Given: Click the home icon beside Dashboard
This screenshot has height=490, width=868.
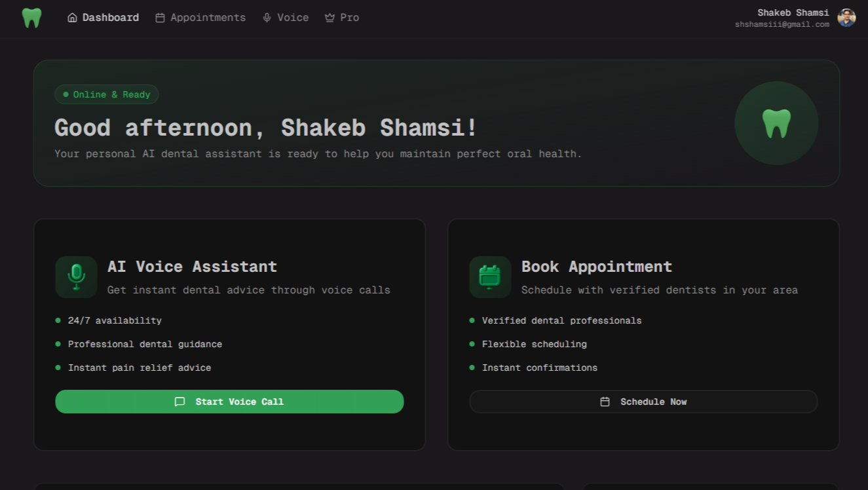Looking at the screenshot, I should tap(72, 18).
